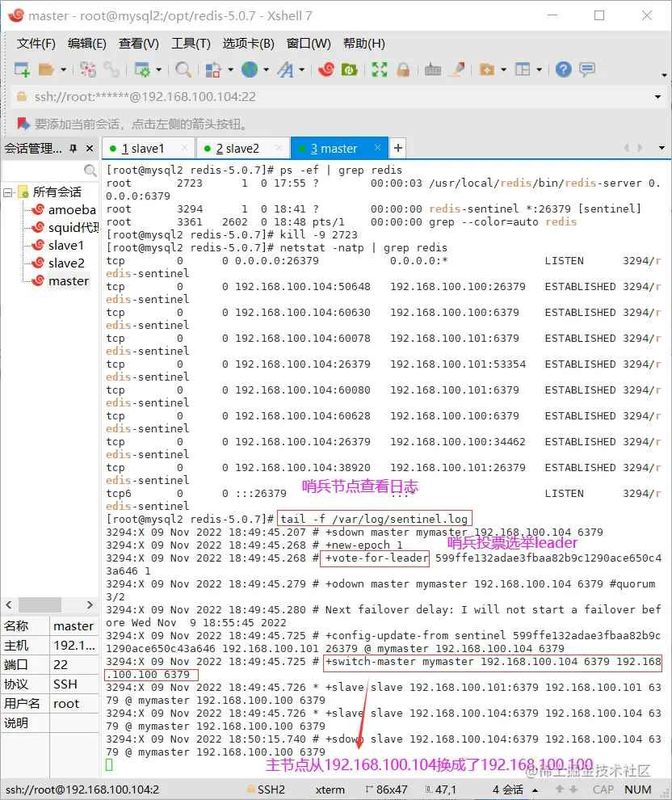
Task: Open the 工具(T) menu
Action: tap(191, 44)
